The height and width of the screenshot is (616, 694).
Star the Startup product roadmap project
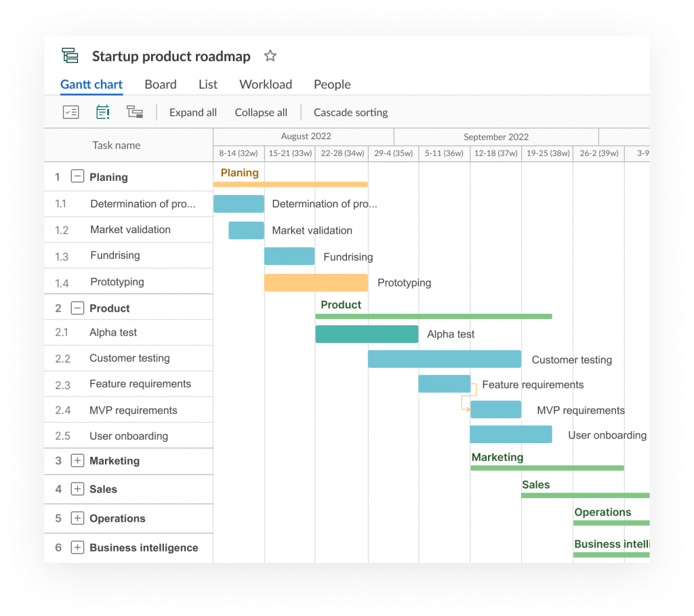tap(270, 56)
